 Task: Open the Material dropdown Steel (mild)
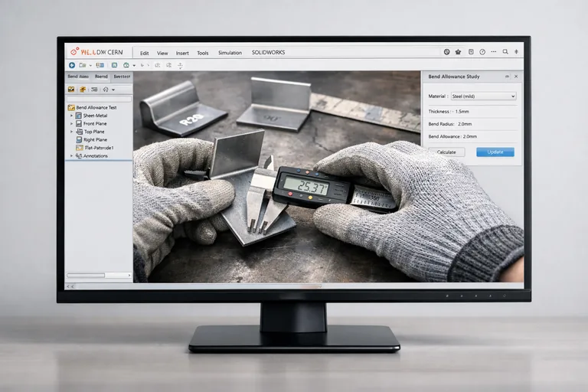coord(483,96)
